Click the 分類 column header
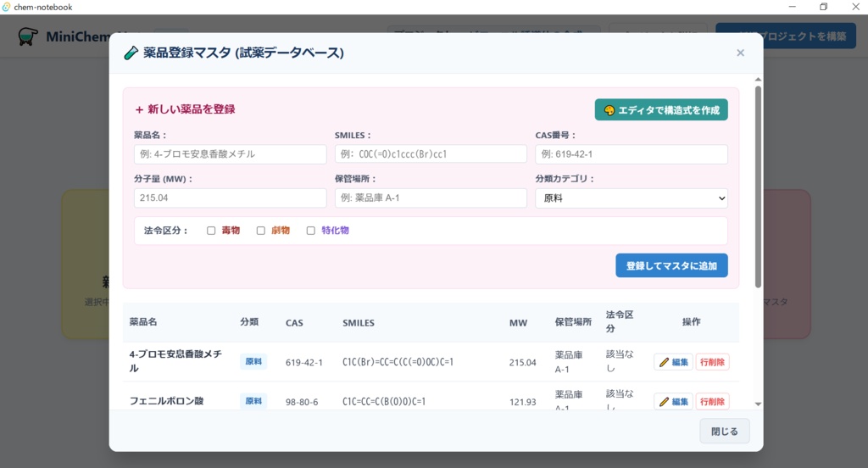Screen dimensions: 868x468 pos(249,322)
